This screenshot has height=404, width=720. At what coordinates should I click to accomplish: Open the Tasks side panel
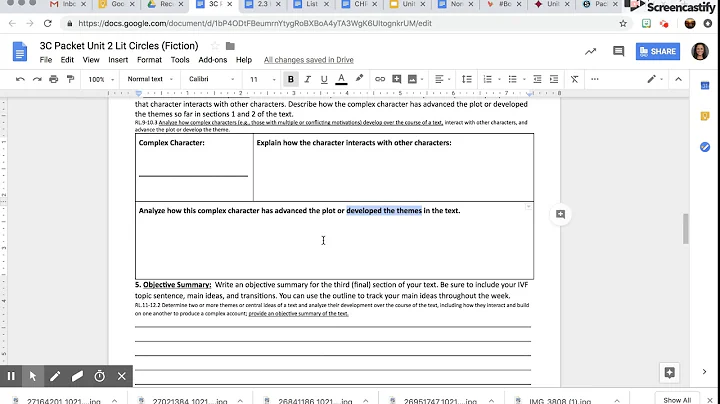[705, 147]
